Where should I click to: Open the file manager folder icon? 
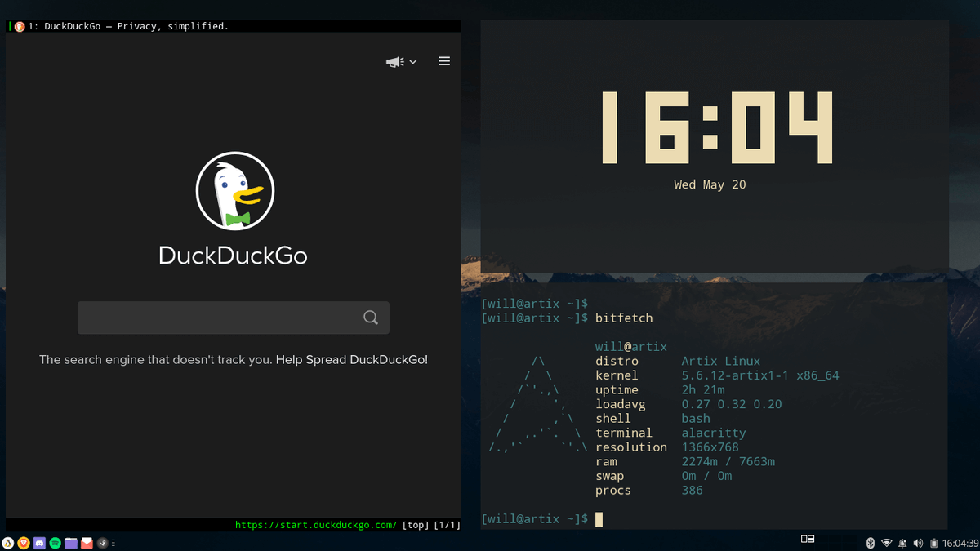(69, 542)
